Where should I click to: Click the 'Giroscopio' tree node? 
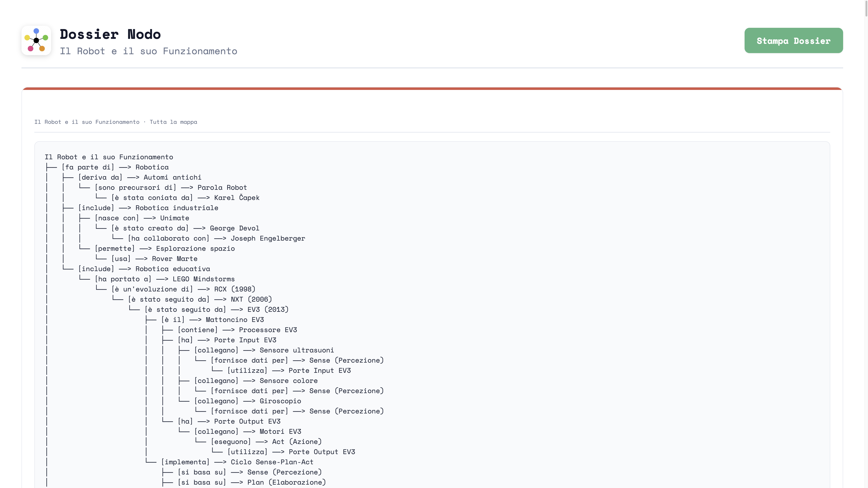click(x=280, y=401)
